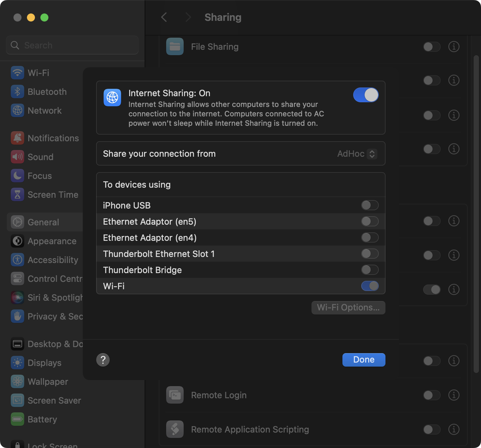Open Bluetooth icon in sidebar
The height and width of the screenshot is (448, 481).
click(17, 91)
